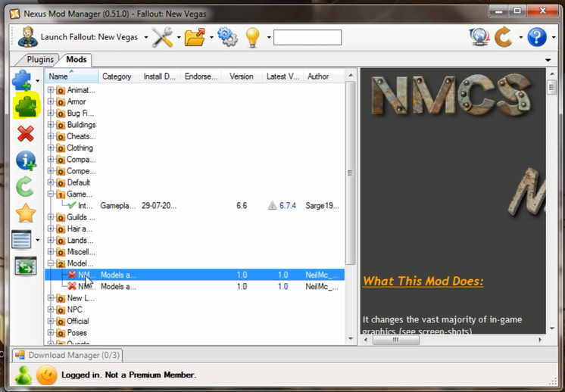Switch to the Mods tab
Viewport: 565px width, 392px height.
coord(76,59)
